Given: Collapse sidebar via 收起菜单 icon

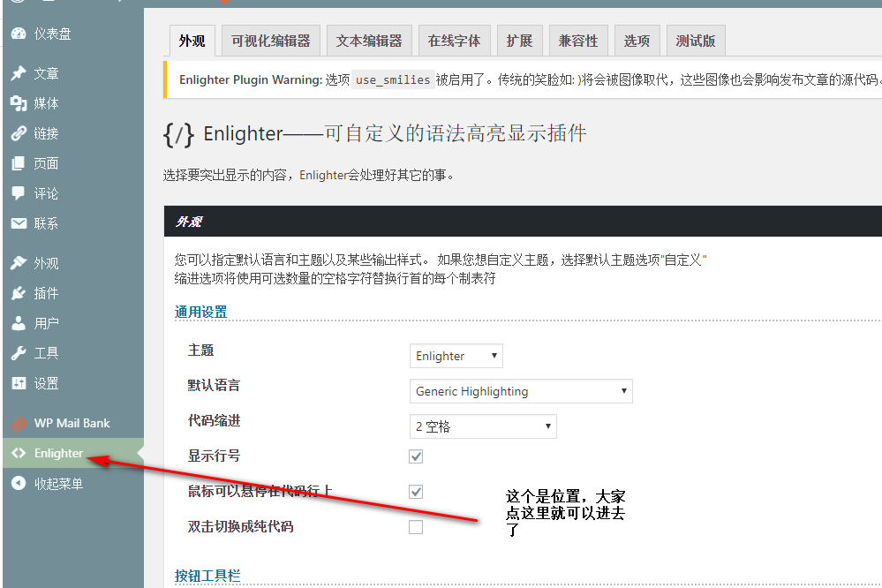Looking at the screenshot, I should [19, 483].
